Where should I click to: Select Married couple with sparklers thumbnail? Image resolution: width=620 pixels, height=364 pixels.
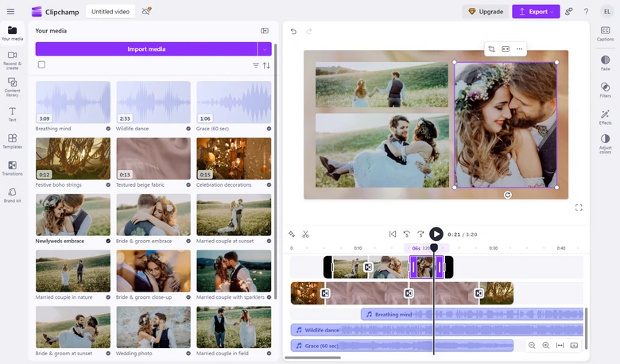point(234,271)
